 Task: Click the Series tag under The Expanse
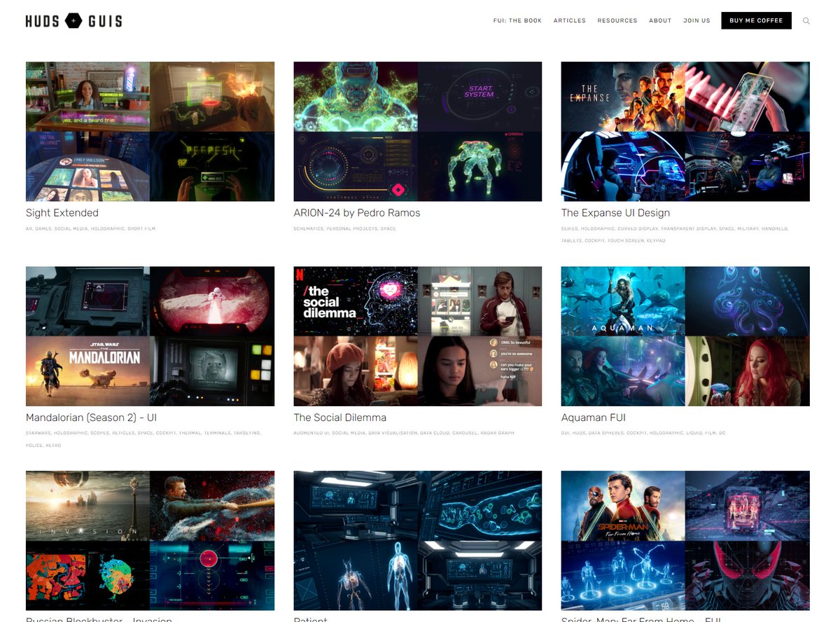pyautogui.click(x=570, y=228)
